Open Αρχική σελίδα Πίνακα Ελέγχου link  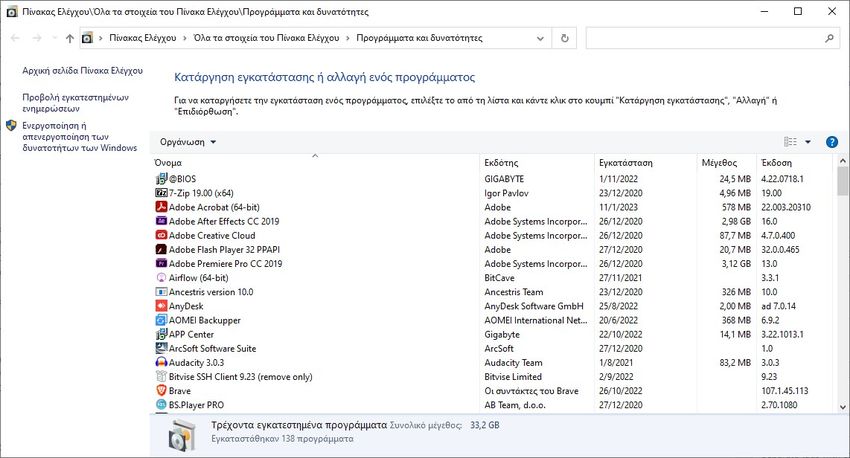point(82,70)
